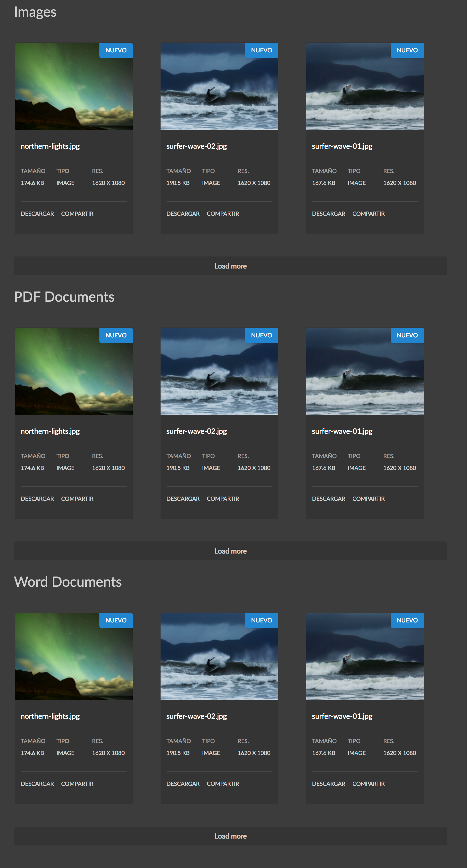This screenshot has width=467, height=868.
Task: Select the surfer-wave-01.jpg file name in Word Documents
Action: tap(342, 716)
